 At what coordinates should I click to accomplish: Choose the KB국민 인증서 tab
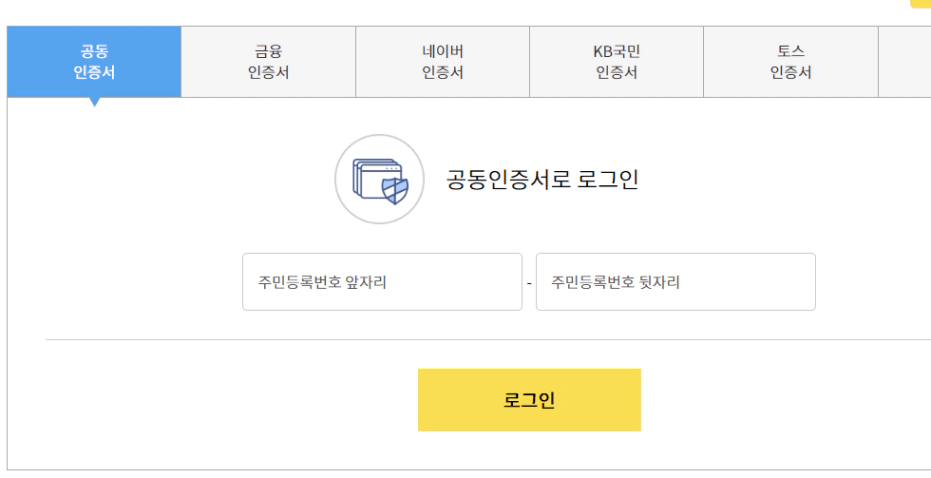[x=616, y=62]
